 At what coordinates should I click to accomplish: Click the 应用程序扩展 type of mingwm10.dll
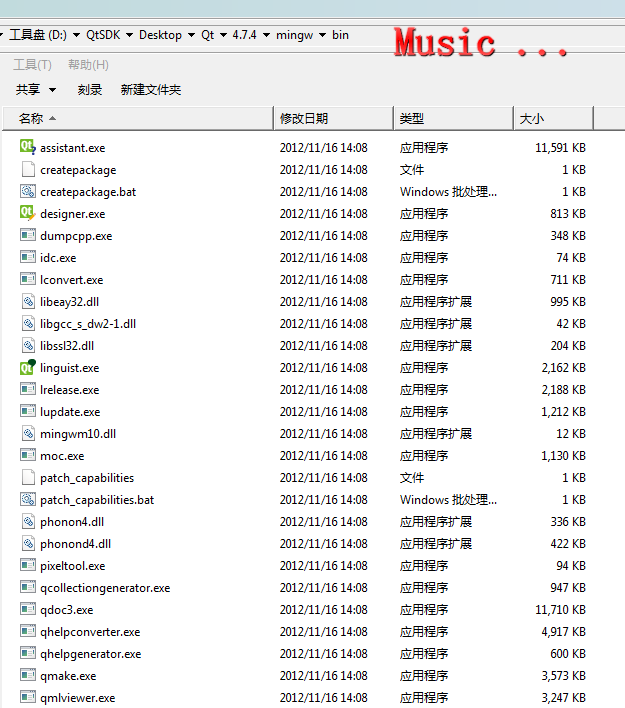(x=436, y=433)
